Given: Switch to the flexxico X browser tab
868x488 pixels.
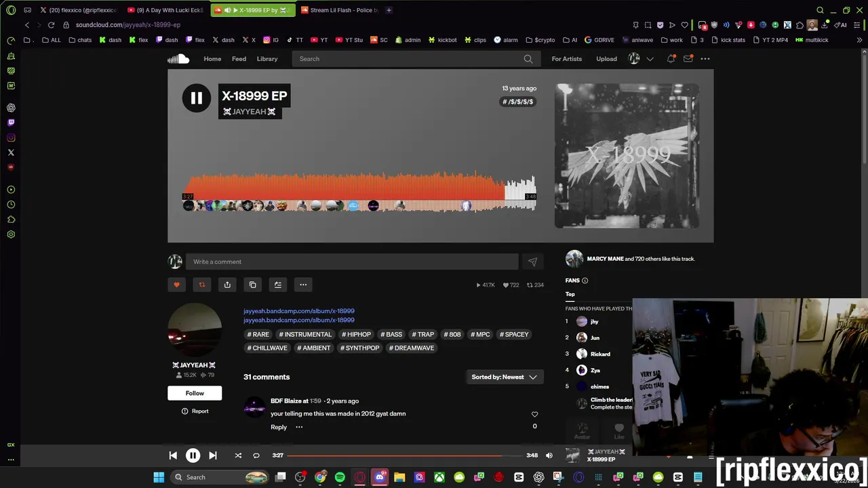Looking at the screenshot, I should click(x=77, y=10).
